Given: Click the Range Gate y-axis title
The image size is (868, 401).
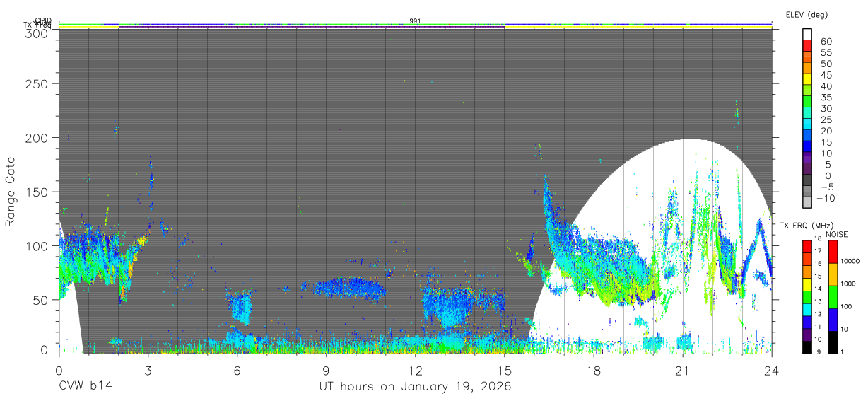Looking at the screenshot, I should click(11, 191).
